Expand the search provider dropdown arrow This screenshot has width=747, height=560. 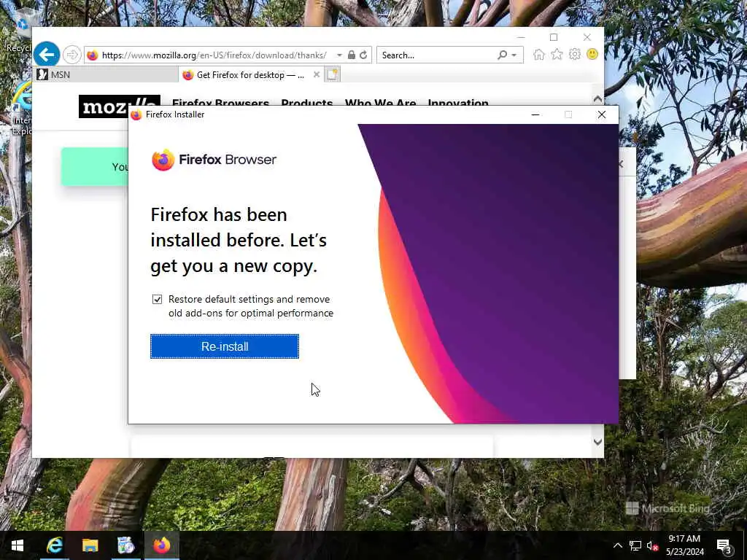point(514,55)
